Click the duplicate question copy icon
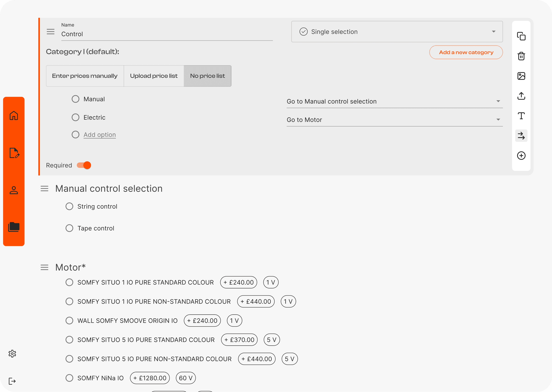The image size is (552, 392). 521,37
